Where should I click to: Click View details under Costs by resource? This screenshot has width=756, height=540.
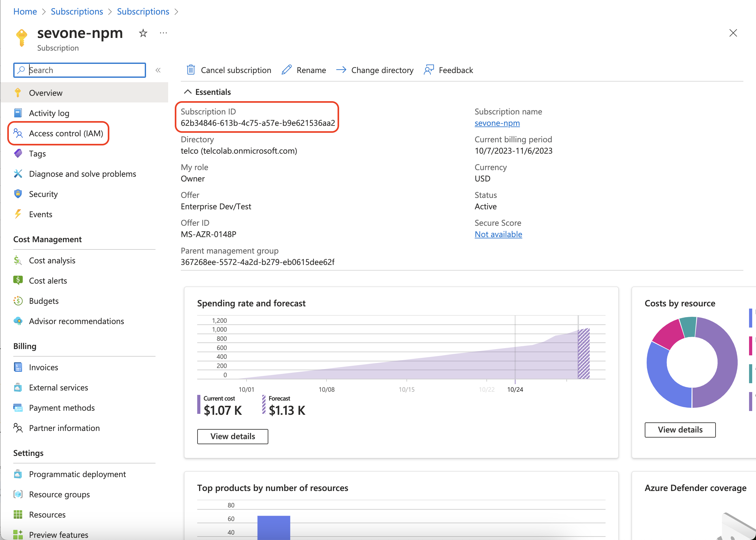(x=680, y=430)
